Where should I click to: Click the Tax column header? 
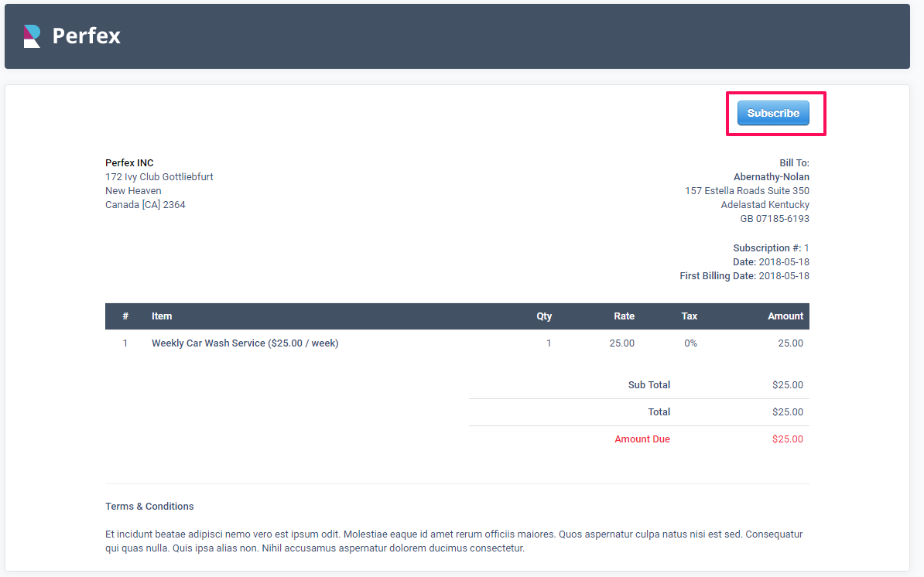[689, 316]
